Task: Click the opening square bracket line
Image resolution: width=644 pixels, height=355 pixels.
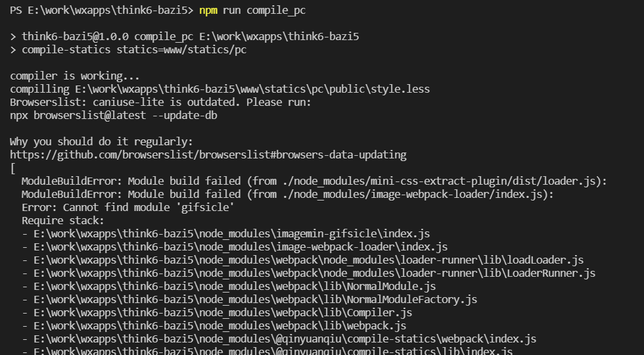Action: click(12, 168)
